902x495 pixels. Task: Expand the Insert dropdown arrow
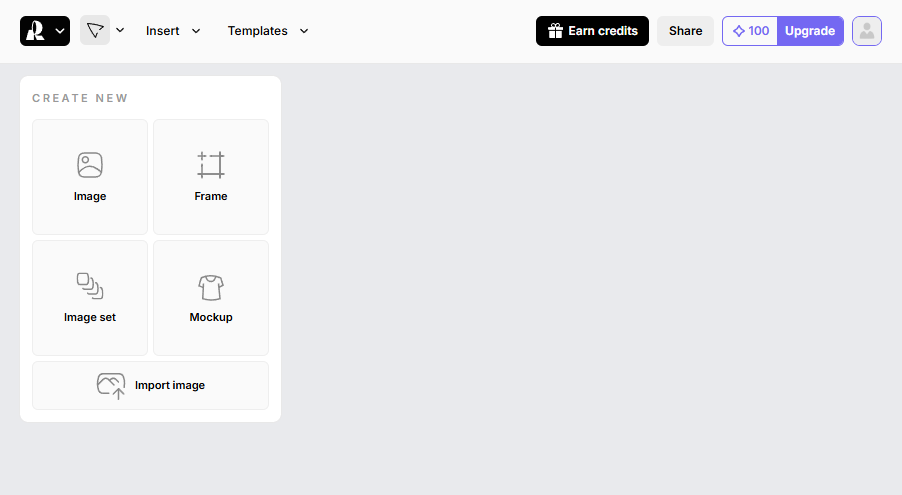196,31
